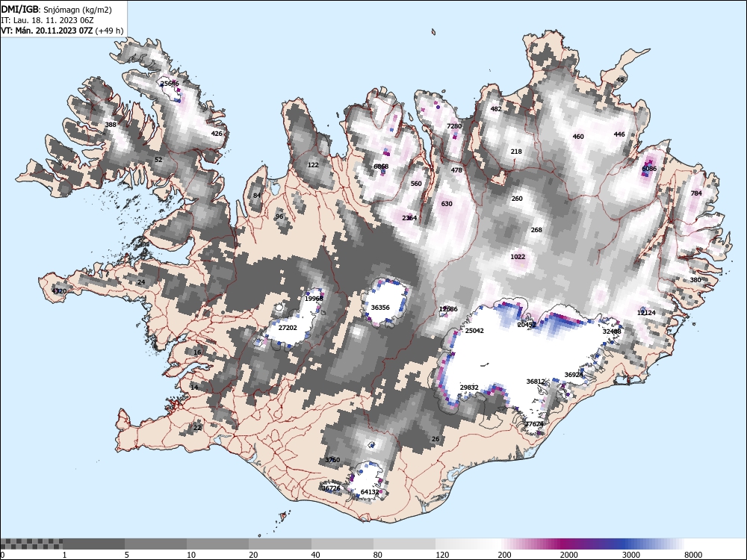Click the value label 96
The image size is (747, 560).
click(279, 217)
